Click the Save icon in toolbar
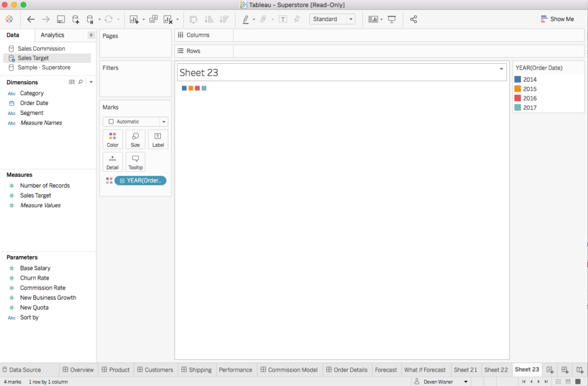This screenshot has height=386, width=588. 61,20
